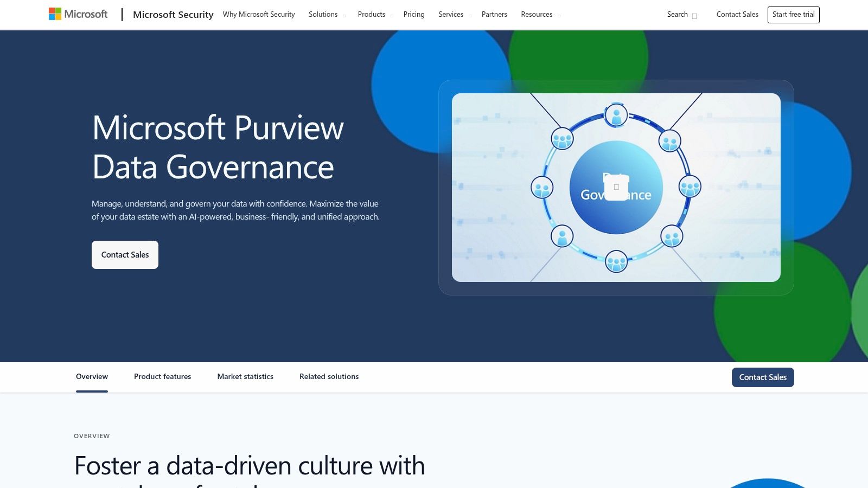Select the Market statistics tab
Screen dimensions: 868x488
[245, 376]
